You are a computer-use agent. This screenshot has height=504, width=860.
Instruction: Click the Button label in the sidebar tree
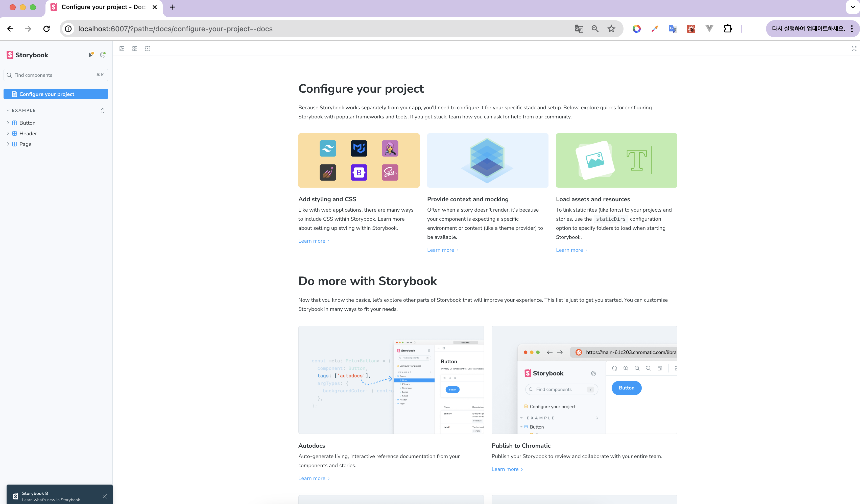pos(27,123)
